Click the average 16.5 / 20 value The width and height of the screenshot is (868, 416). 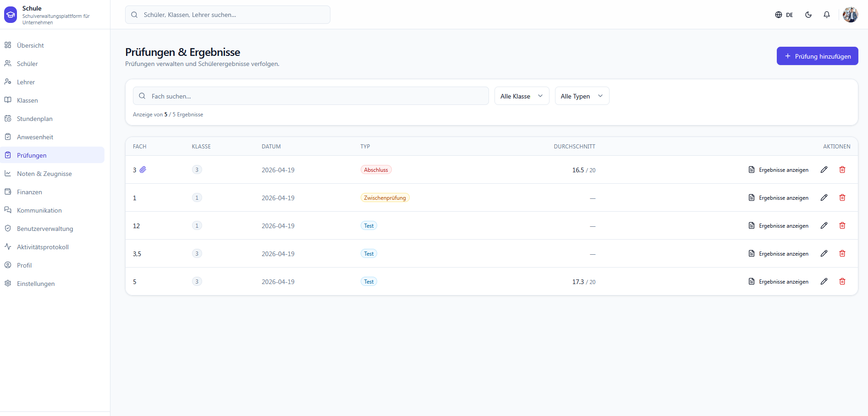point(583,170)
